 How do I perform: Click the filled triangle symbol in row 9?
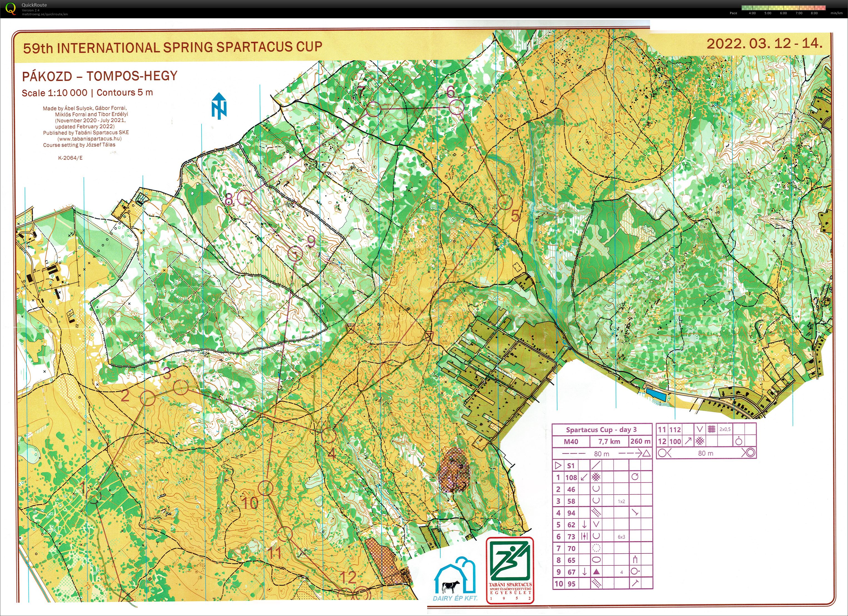click(x=596, y=572)
